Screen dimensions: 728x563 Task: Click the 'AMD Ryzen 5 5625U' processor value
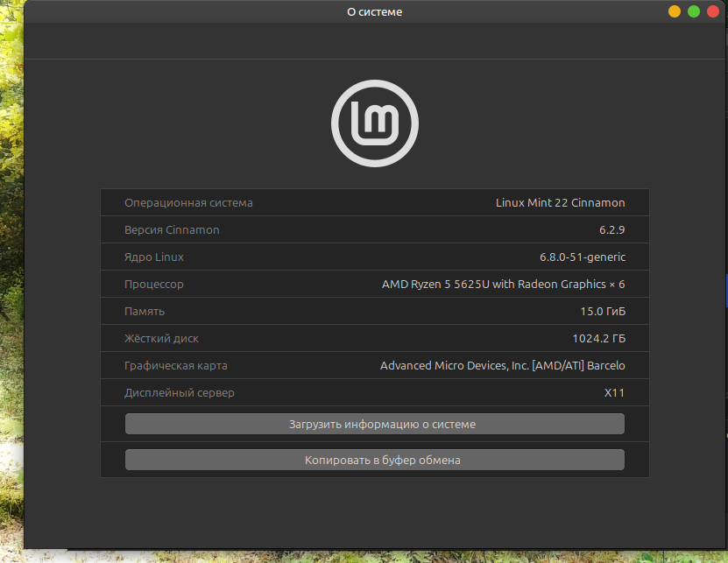503,284
